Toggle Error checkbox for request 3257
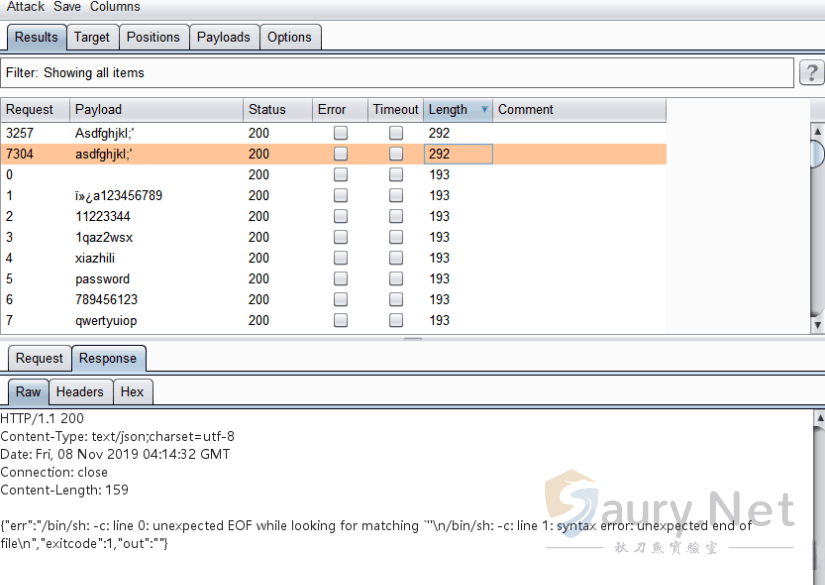 [x=340, y=133]
